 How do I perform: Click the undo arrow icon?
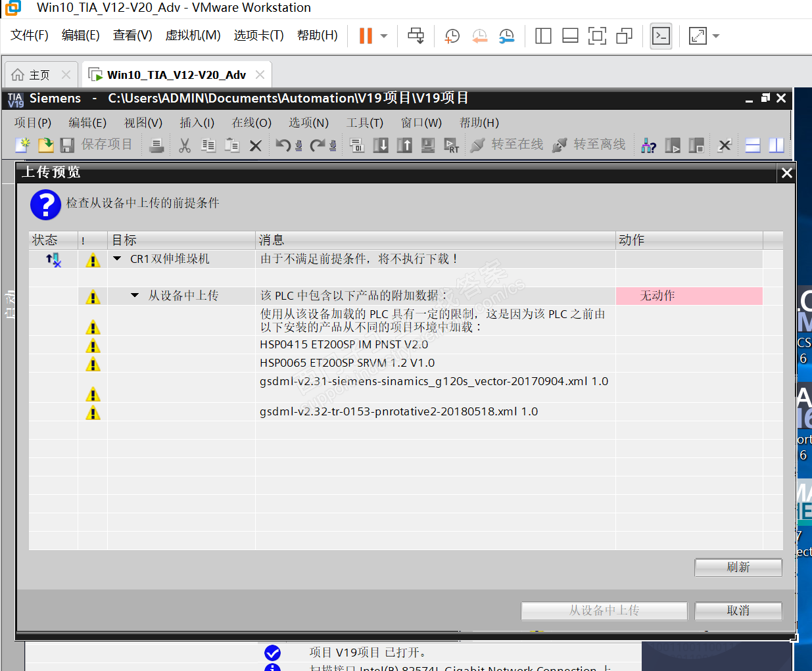tap(284, 145)
